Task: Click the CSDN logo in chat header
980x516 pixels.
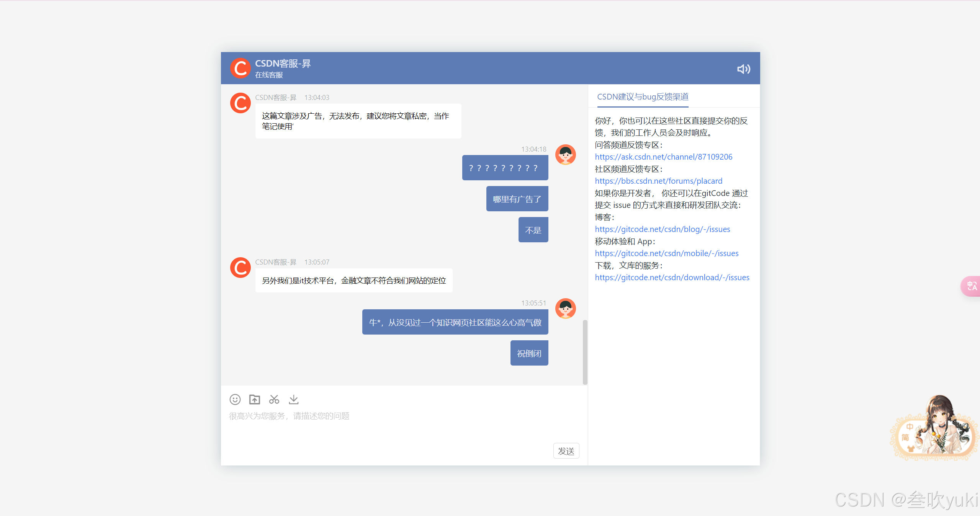Action: pyautogui.click(x=240, y=68)
